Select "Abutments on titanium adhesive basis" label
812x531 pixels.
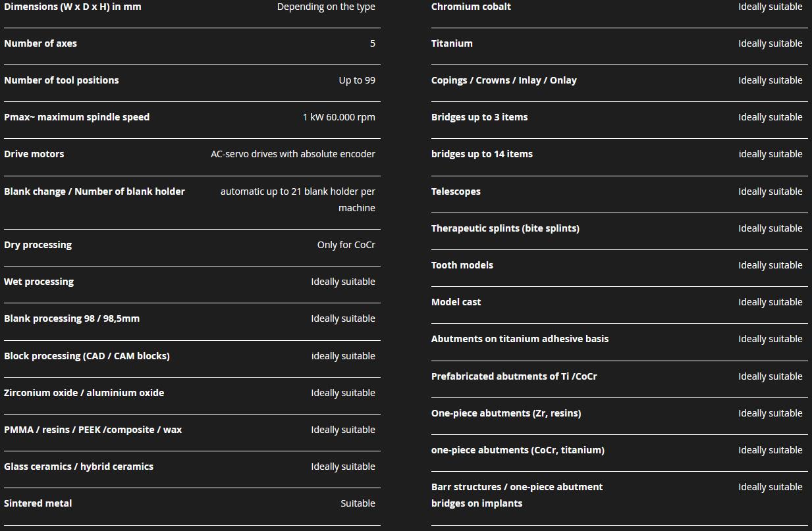tap(520, 339)
